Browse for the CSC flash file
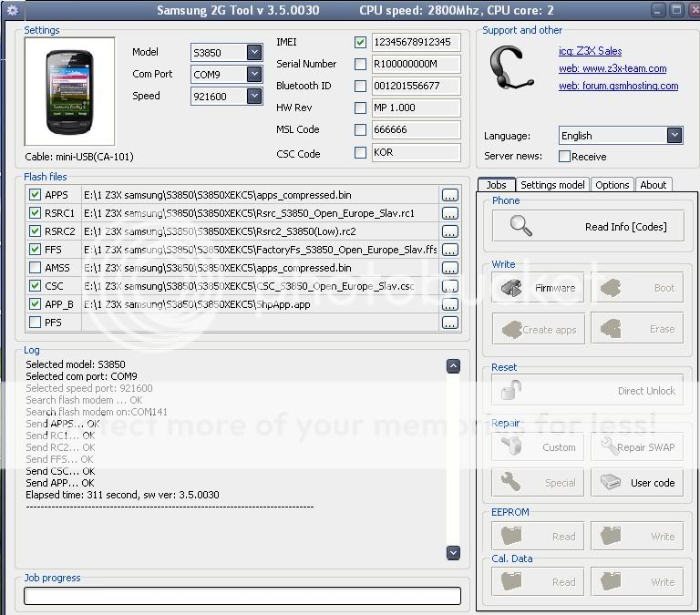The image size is (700, 615). (450, 286)
